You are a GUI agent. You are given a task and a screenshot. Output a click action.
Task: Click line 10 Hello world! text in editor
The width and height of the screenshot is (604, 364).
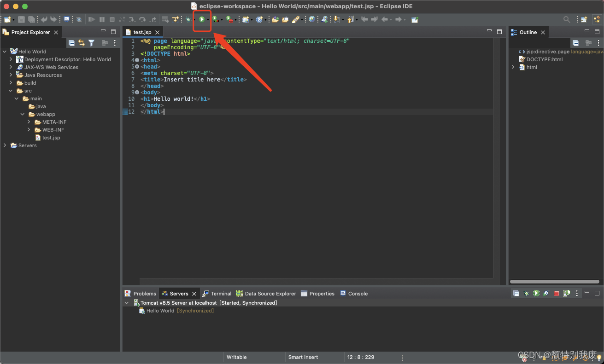coord(174,99)
